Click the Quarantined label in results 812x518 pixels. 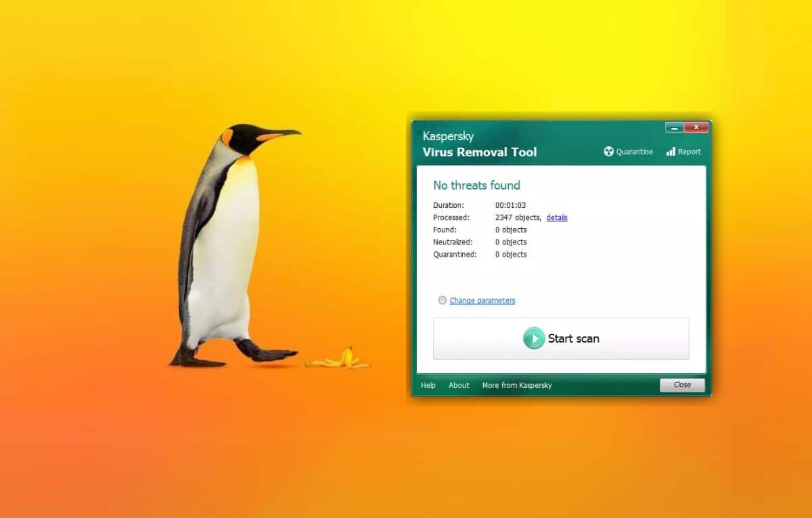click(455, 255)
